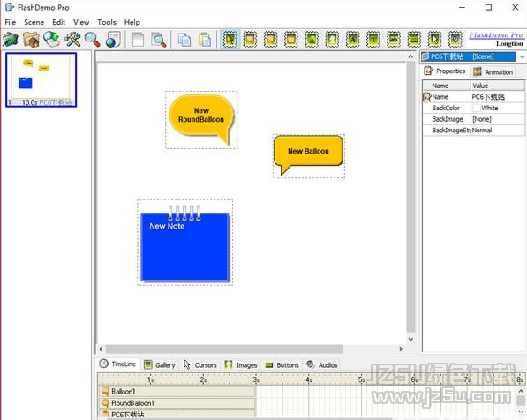Select the New Balloon object on canvas
This screenshot has width=527, height=420.
click(x=309, y=155)
